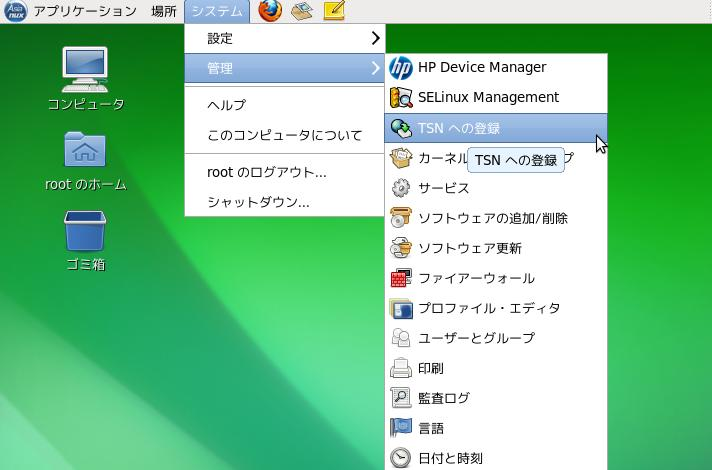Expand the 管理 submenu

(285, 68)
